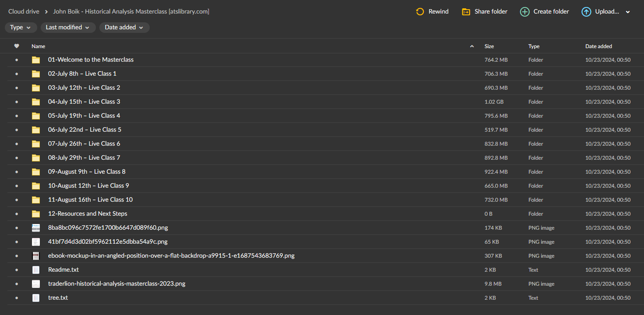Click the Rewind circular arrow icon
This screenshot has height=315, width=644.
pos(420,12)
